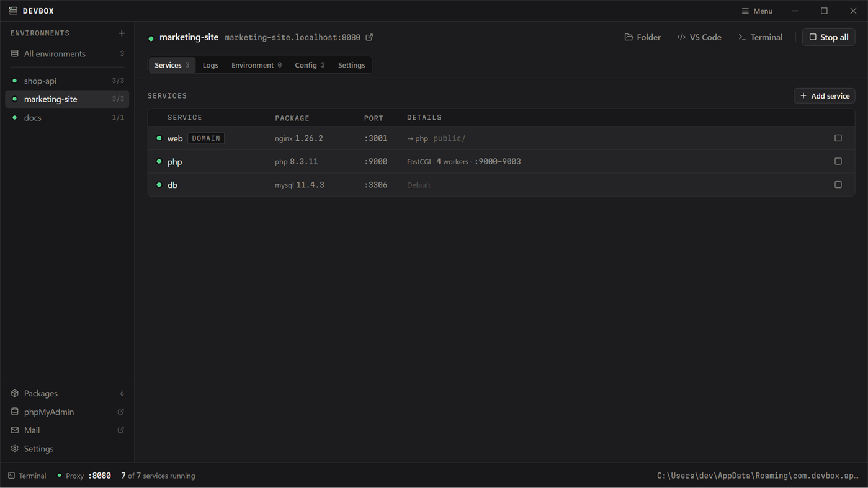This screenshot has width=868, height=488.
Task: Click the mysql 11.4.3 package cell
Action: [300, 185]
